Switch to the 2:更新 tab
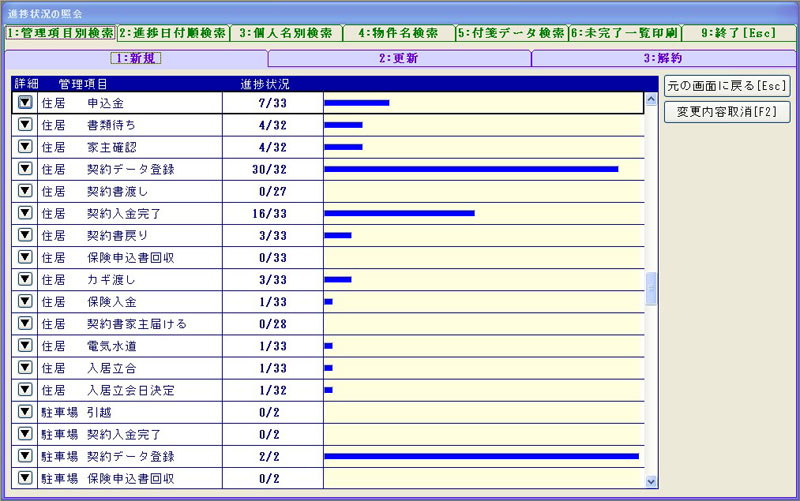Image resolution: width=800 pixels, height=501 pixels. coord(399,58)
